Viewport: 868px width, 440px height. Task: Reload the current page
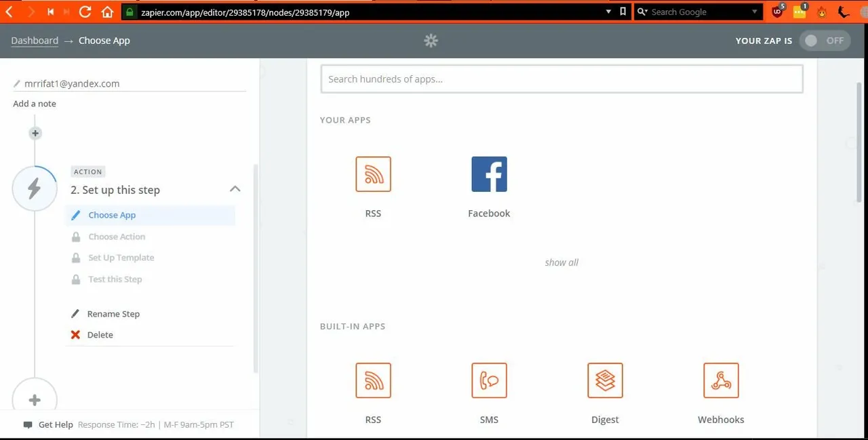(x=85, y=12)
